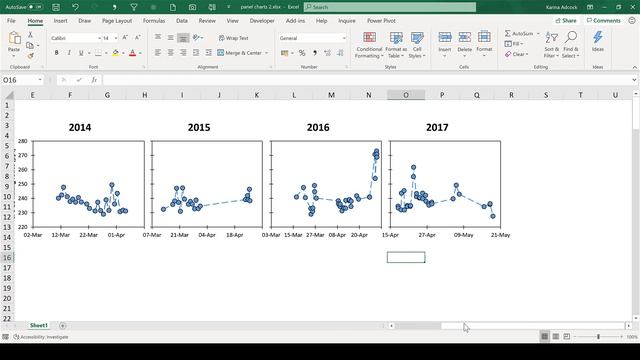Click the Insert Function fx icon

pyautogui.click(x=94, y=80)
